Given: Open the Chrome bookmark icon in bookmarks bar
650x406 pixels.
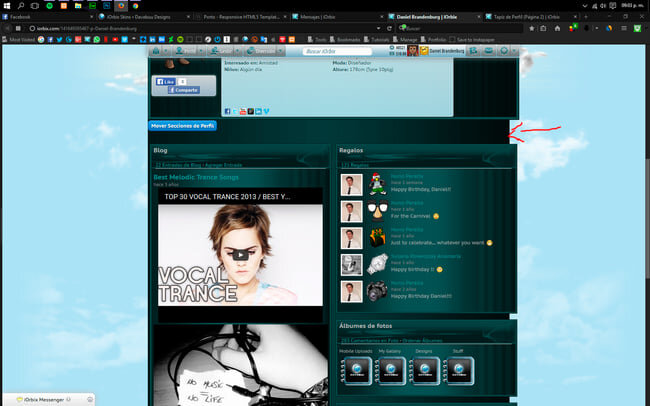Looking at the screenshot, I should 41,39.
